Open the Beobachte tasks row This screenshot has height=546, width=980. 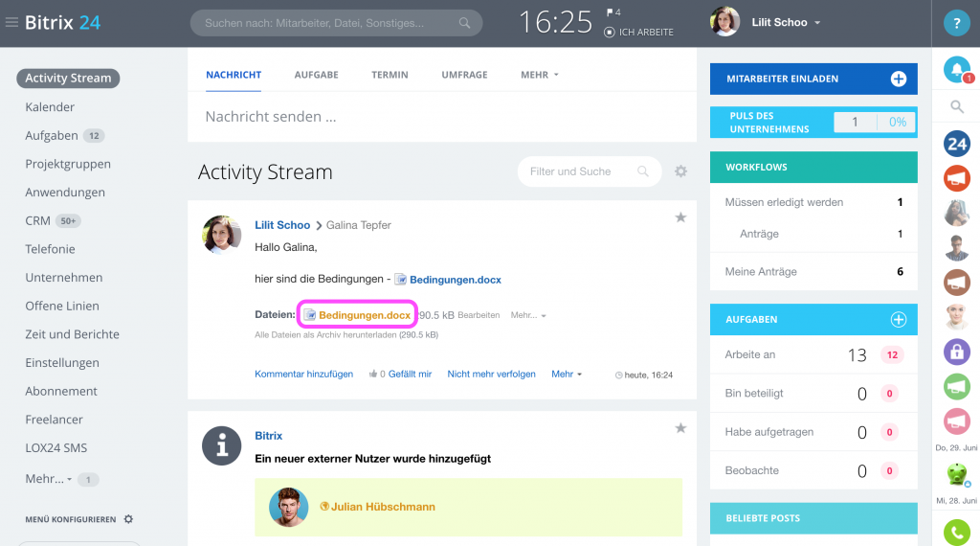point(813,470)
